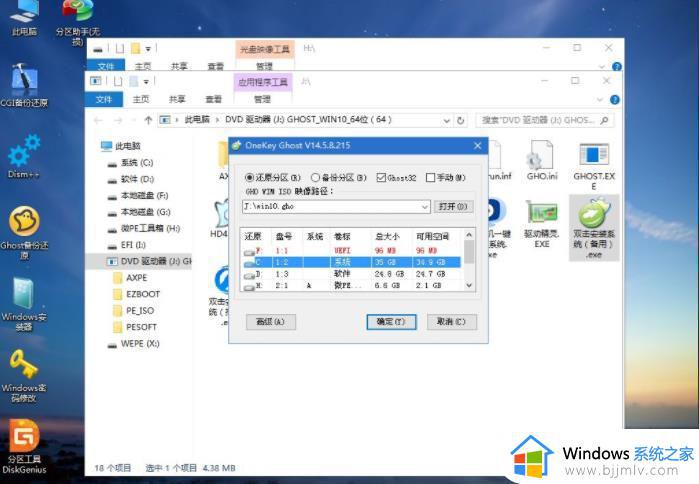Select 双击安装系统(备用).exe icon

(x=594, y=228)
